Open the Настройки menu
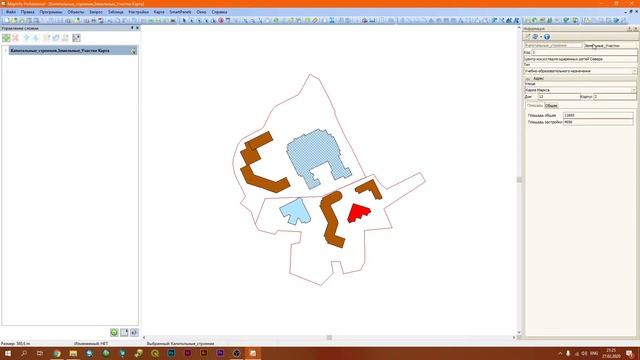 click(x=138, y=12)
